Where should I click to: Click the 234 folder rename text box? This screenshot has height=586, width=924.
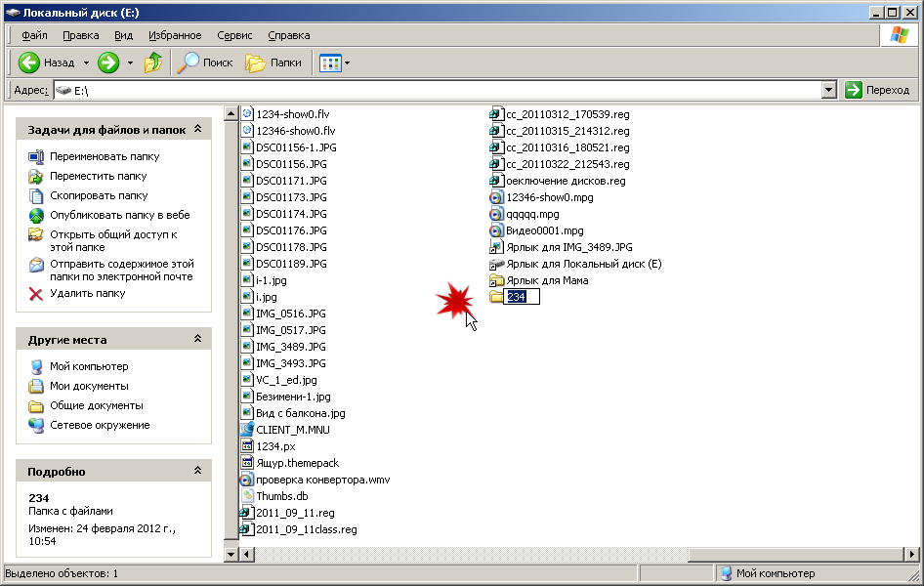tap(523, 297)
